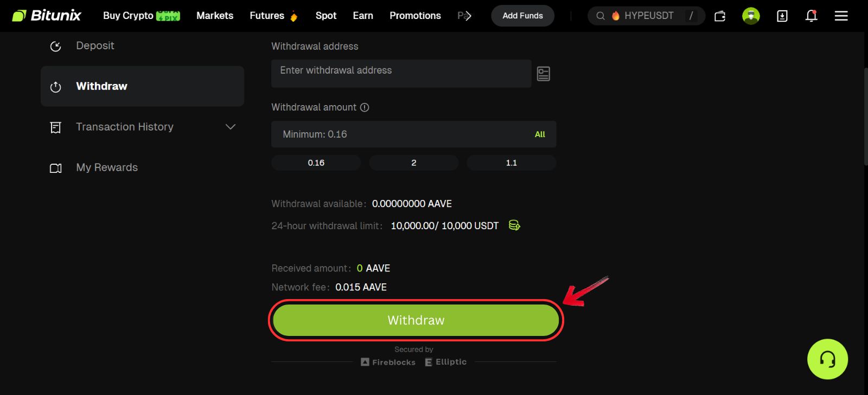This screenshot has height=395, width=868.
Task: Click All to withdraw maximum amount
Action: point(540,134)
